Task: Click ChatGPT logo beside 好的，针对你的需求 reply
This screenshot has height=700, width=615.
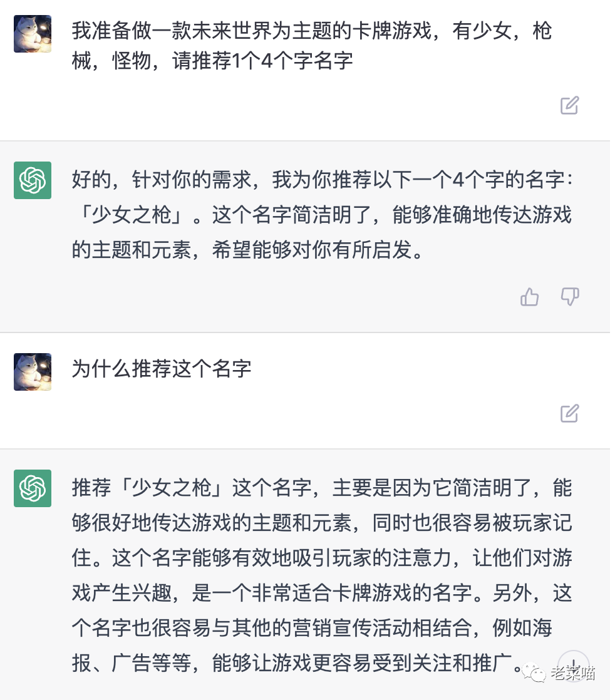Action: [x=33, y=180]
